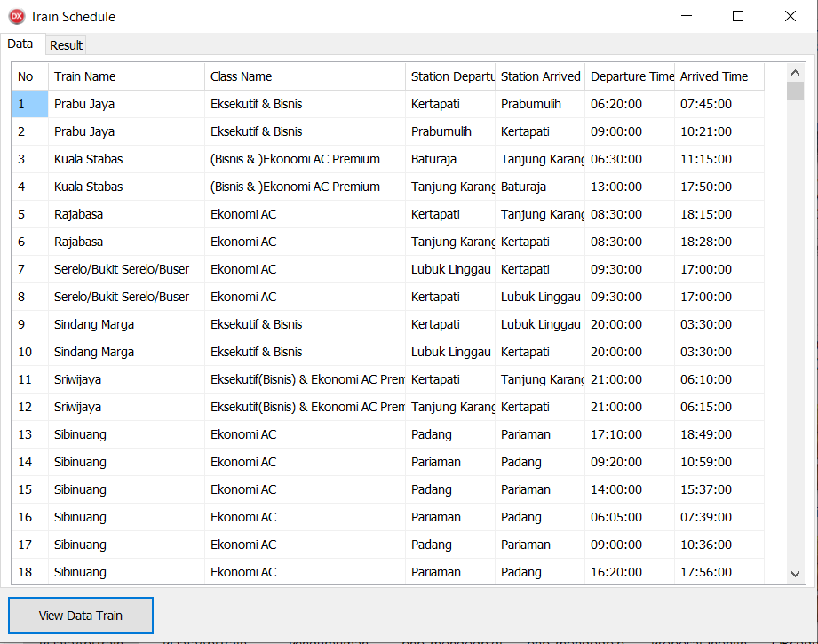This screenshot has width=818, height=644.
Task: Click the red DX application icon
Action: pyautogui.click(x=17, y=17)
